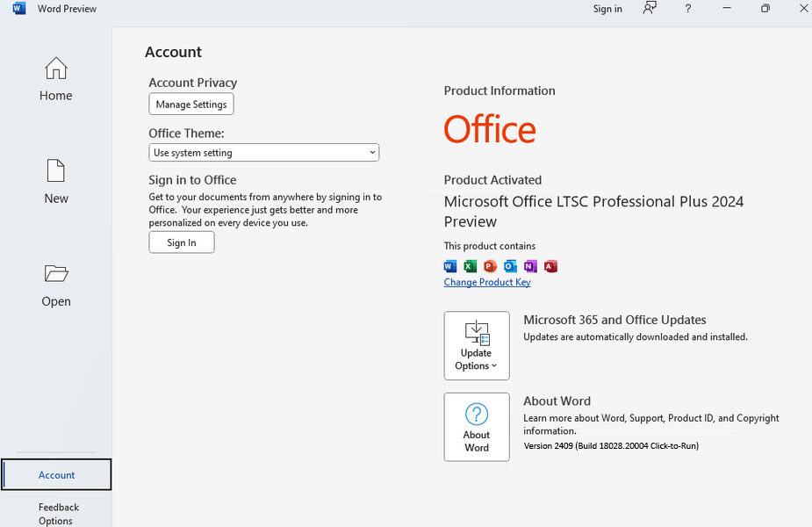Click the PowerPoint app icon
812x527 pixels.
pyautogui.click(x=491, y=266)
